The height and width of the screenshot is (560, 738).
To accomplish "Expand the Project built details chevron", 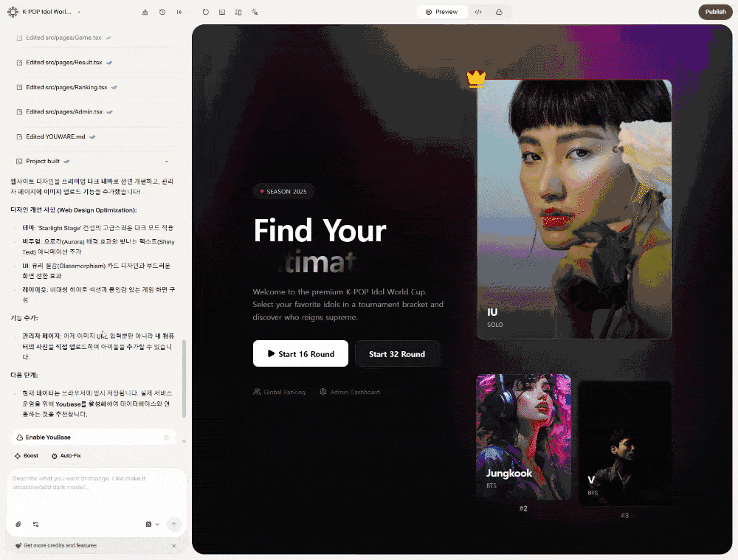I will pyautogui.click(x=166, y=162).
